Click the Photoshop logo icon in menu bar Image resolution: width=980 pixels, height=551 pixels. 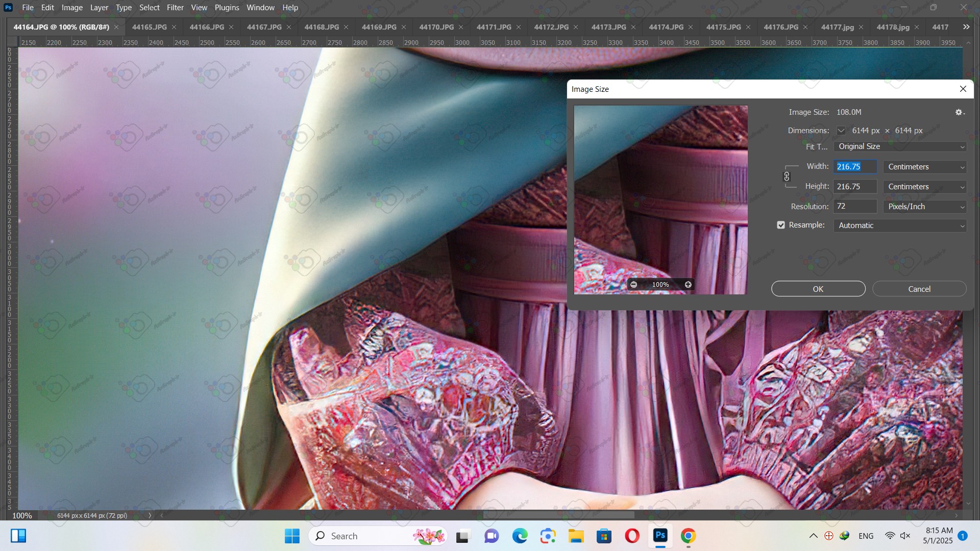tap(8, 8)
